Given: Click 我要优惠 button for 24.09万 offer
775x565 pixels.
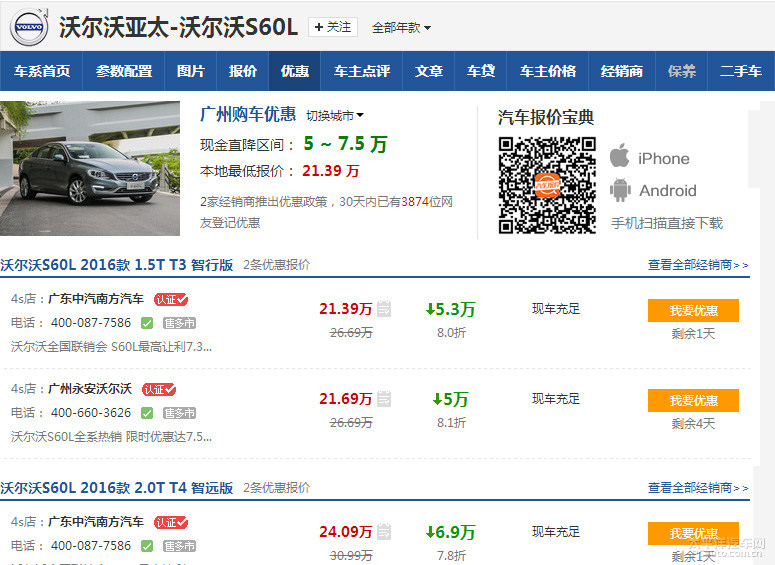Looking at the screenshot, I should [x=693, y=533].
